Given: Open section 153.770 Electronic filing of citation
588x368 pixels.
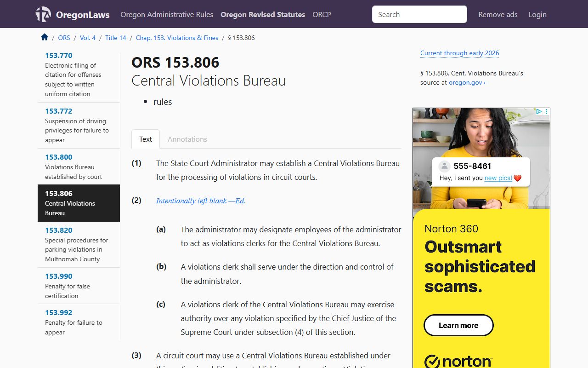Looking at the screenshot, I should (79, 75).
